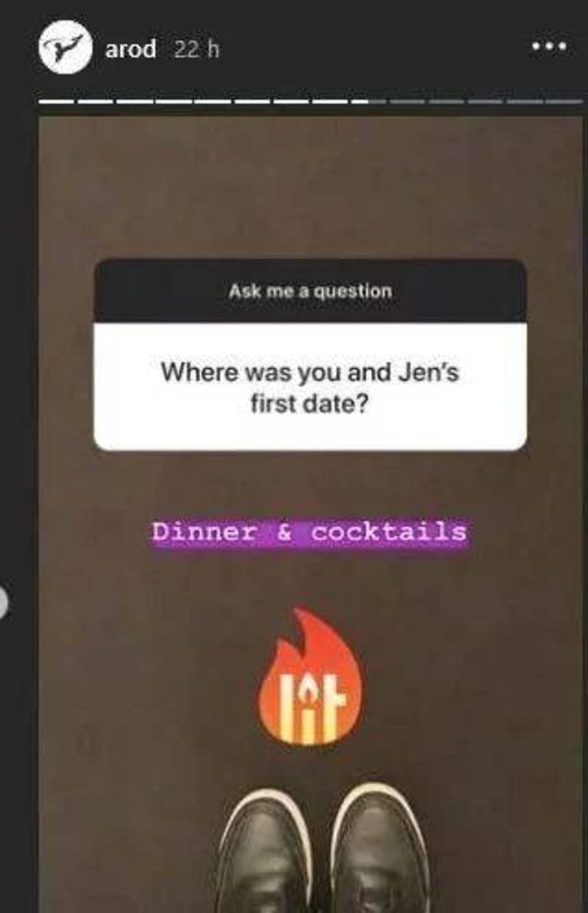588x913 pixels.
Task: Tap the first date question text box
Action: [x=310, y=387]
